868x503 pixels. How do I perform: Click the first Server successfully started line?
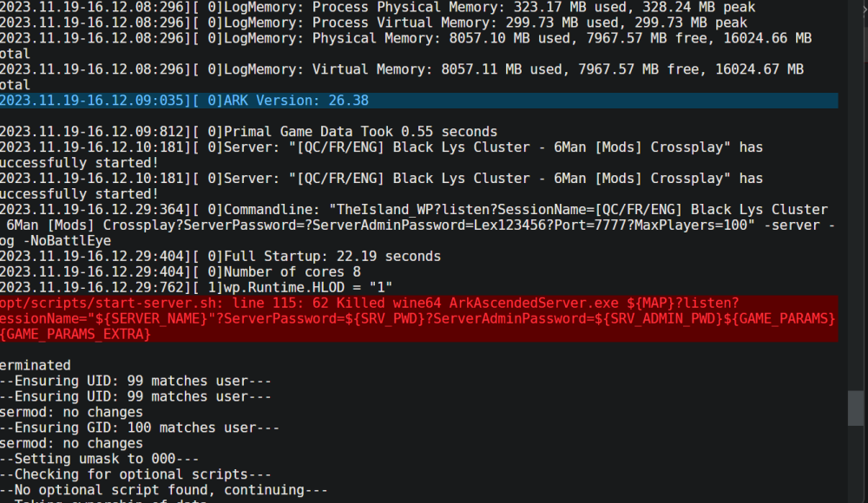pos(381,155)
